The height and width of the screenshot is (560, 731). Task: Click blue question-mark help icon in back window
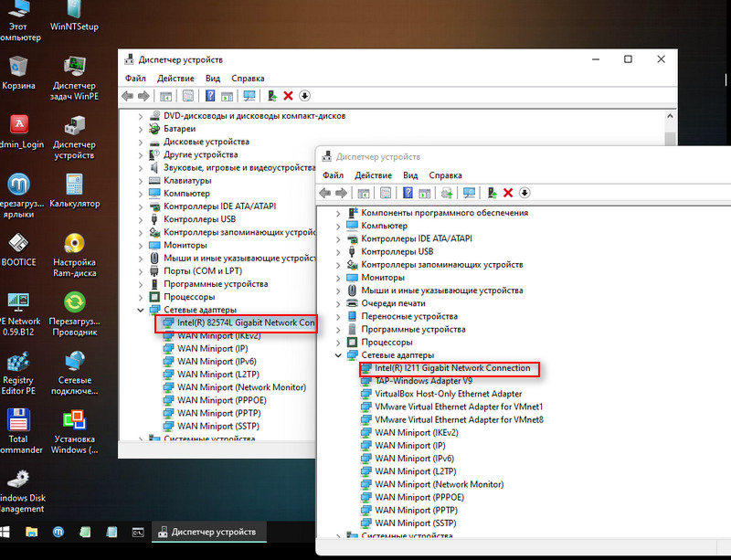[x=210, y=96]
